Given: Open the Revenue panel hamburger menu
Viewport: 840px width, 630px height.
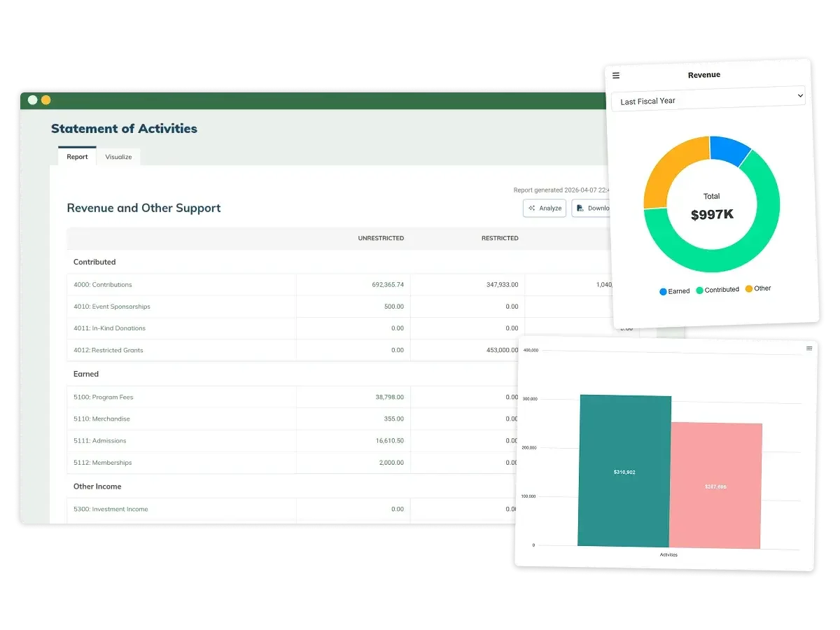Looking at the screenshot, I should click(x=616, y=76).
